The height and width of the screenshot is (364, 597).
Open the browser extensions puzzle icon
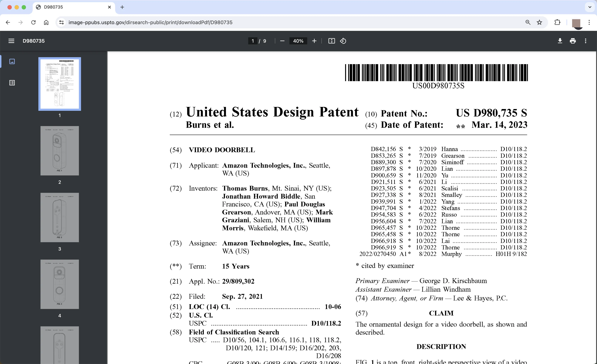(x=557, y=23)
